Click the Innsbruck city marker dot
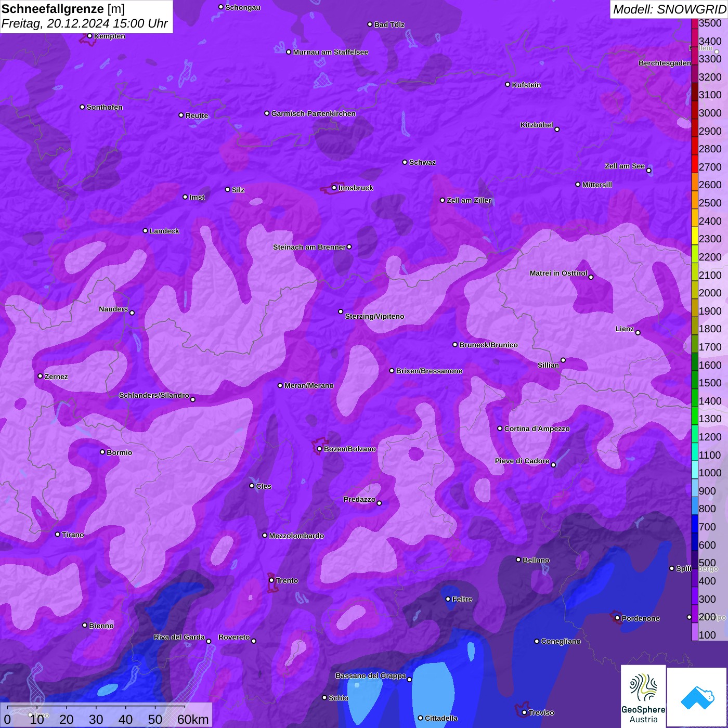Image resolution: width=728 pixels, height=728 pixels. coord(334,188)
